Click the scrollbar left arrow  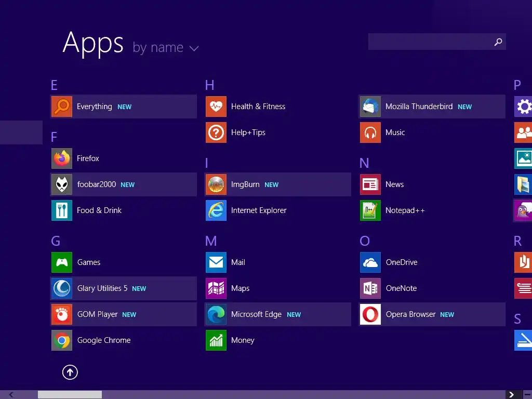coord(11,395)
